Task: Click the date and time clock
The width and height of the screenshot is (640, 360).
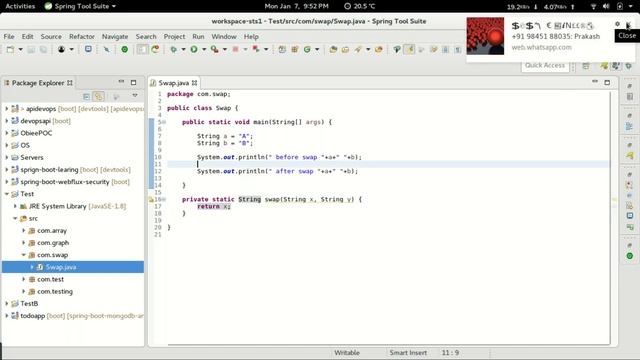Action: (296, 6)
